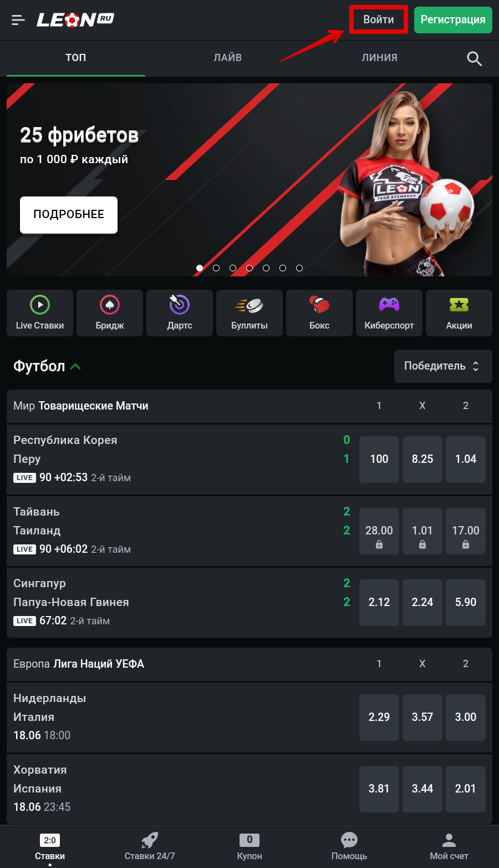This screenshot has height=868, width=499.
Task: Select odds 2.12 for Сингапур win
Action: point(379,603)
